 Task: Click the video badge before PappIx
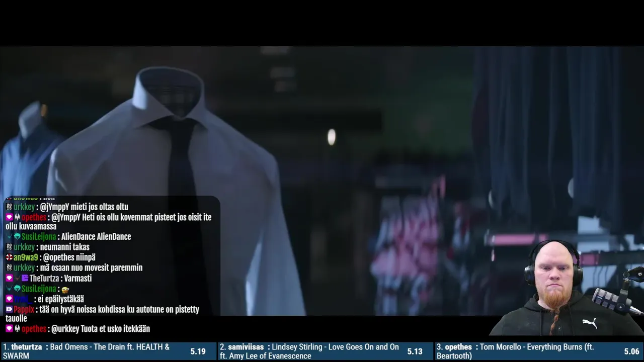[9, 309]
